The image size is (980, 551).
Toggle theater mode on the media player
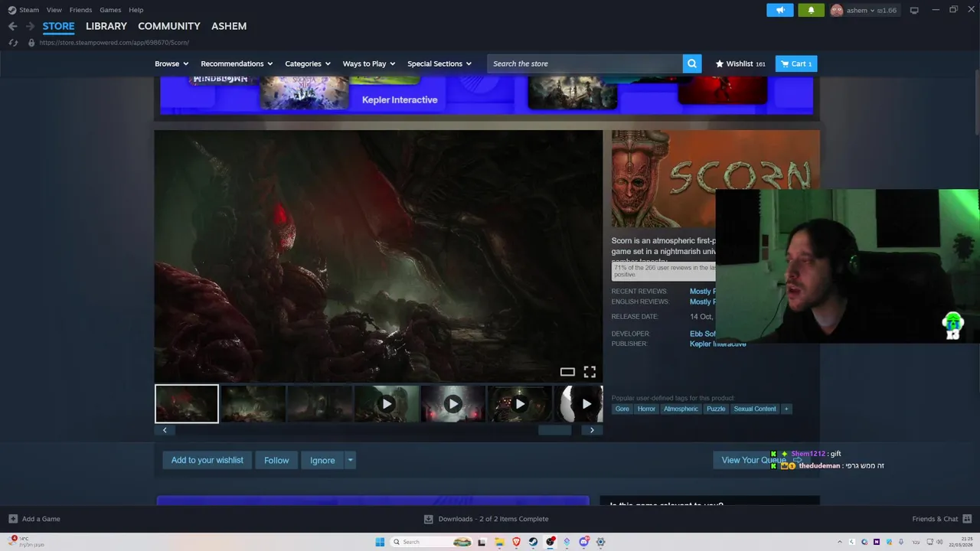pyautogui.click(x=567, y=372)
